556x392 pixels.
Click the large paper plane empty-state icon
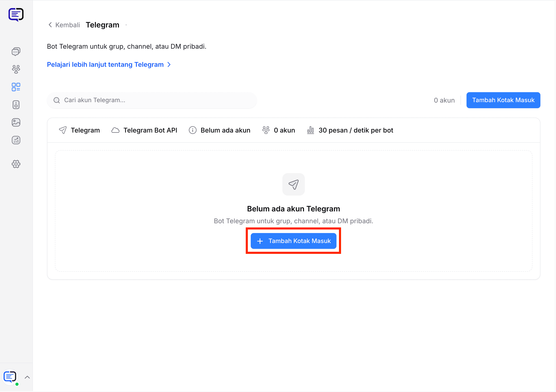click(x=293, y=185)
